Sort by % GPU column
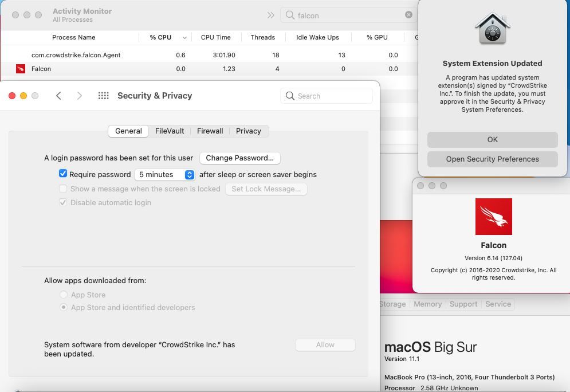 (x=377, y=37)
